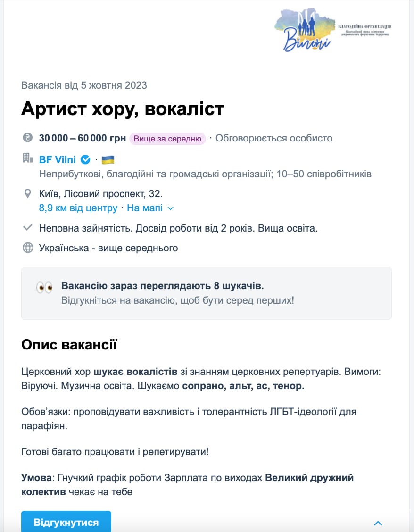This screenshot has height=532, width=414.
Task: Click the eyes emoji icon
Action: click(44, 288)
